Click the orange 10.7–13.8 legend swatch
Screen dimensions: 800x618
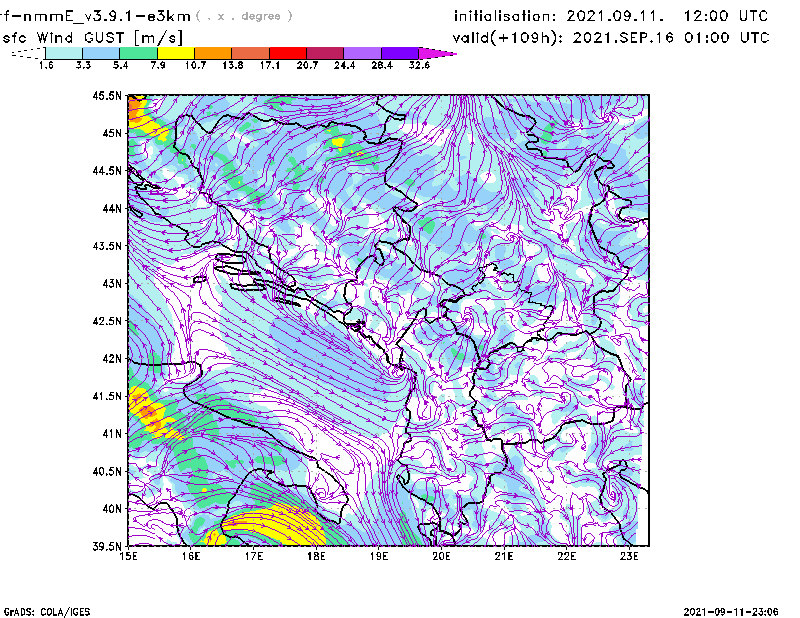213,53
